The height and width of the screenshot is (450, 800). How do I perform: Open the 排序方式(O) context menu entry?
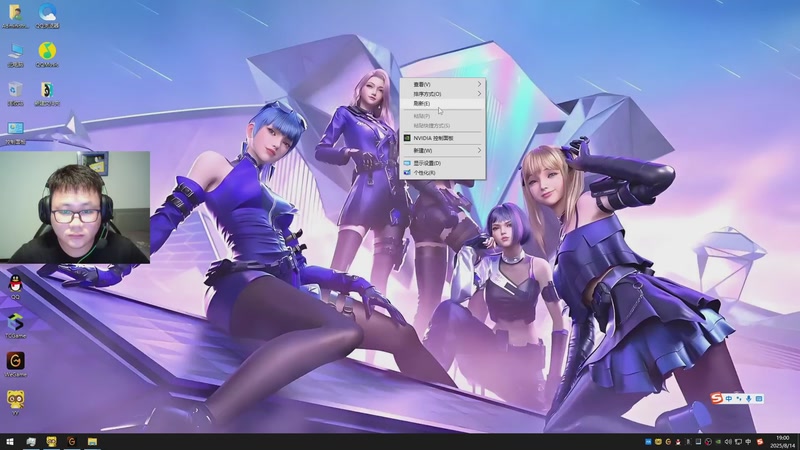[442, 94]
